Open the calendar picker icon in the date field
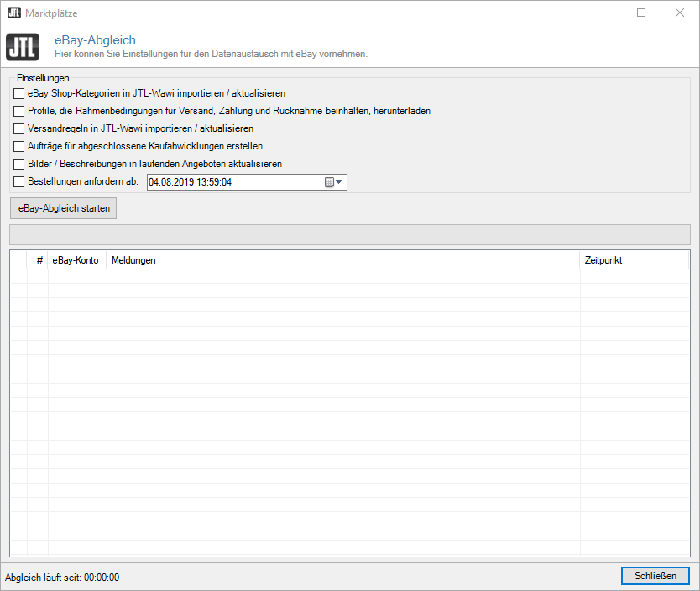 (x=330, y=181)
